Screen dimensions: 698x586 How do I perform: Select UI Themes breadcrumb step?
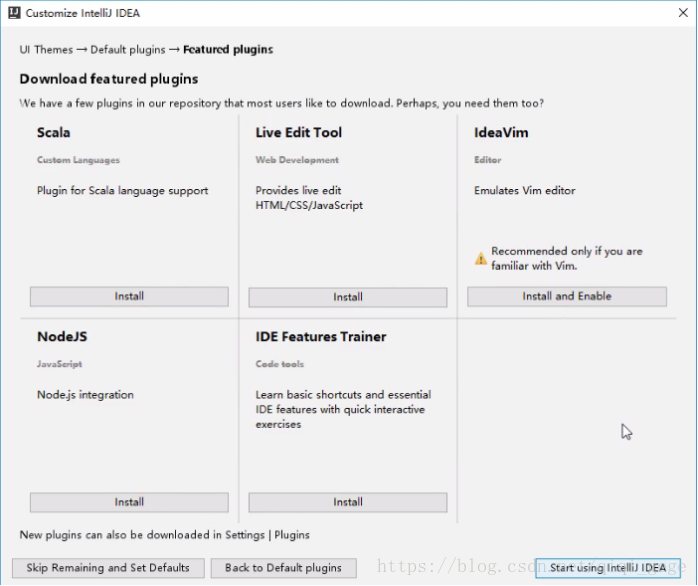tap(46, 49)
